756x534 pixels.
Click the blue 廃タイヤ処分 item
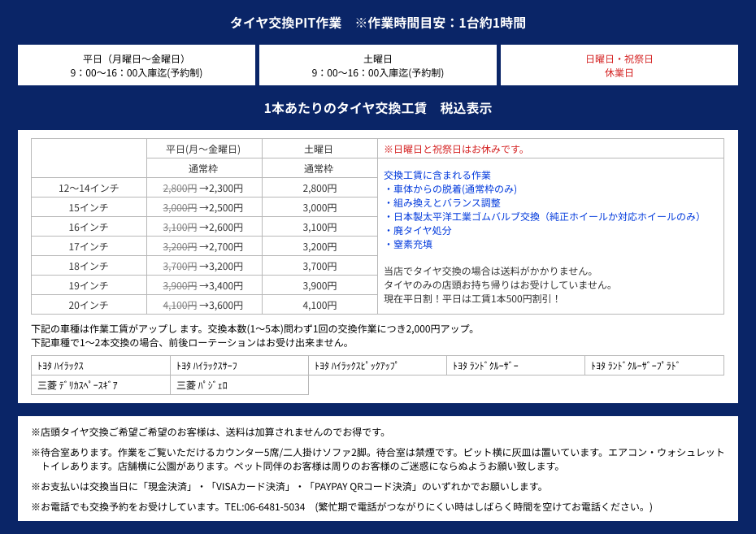[x=418, y=230]
